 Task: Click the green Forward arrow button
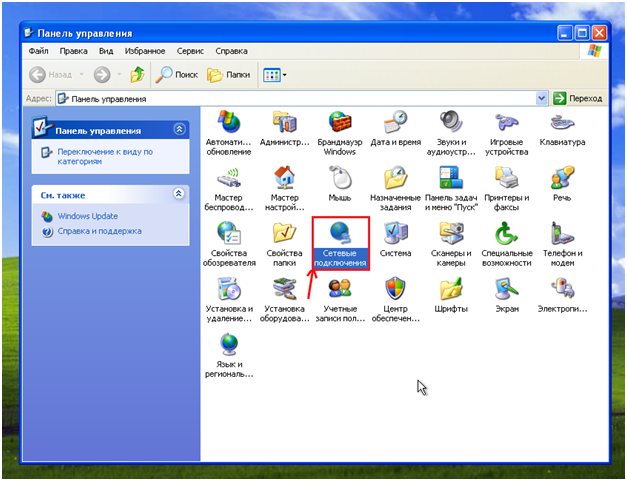pos(102,75)
